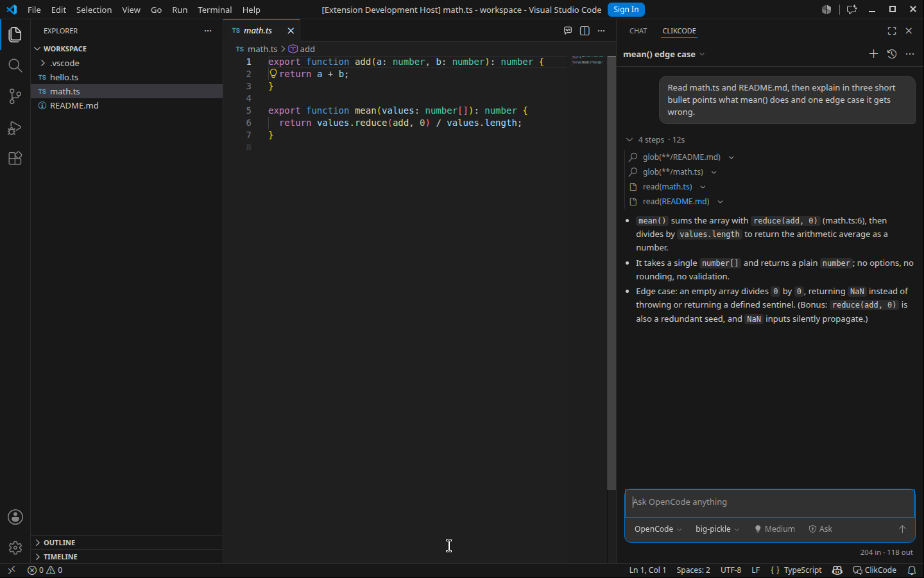Open the OpenCode provider dropdown
924x578 pixels.
(658, 529)
